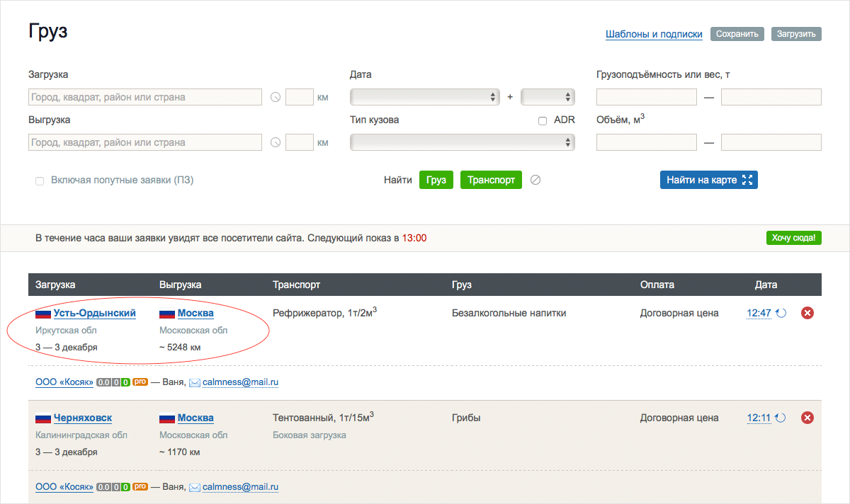
Task: Click Найти на карте button
Action: [708, 180]
